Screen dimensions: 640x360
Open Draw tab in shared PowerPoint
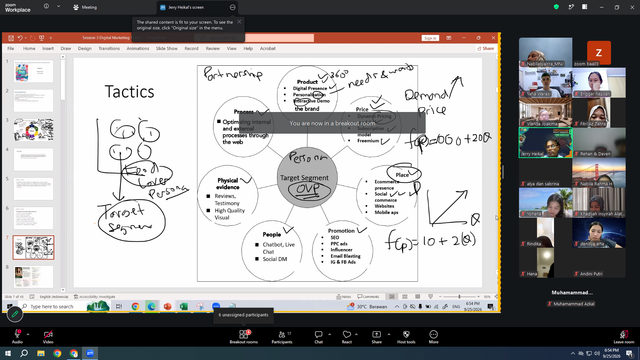66,48
